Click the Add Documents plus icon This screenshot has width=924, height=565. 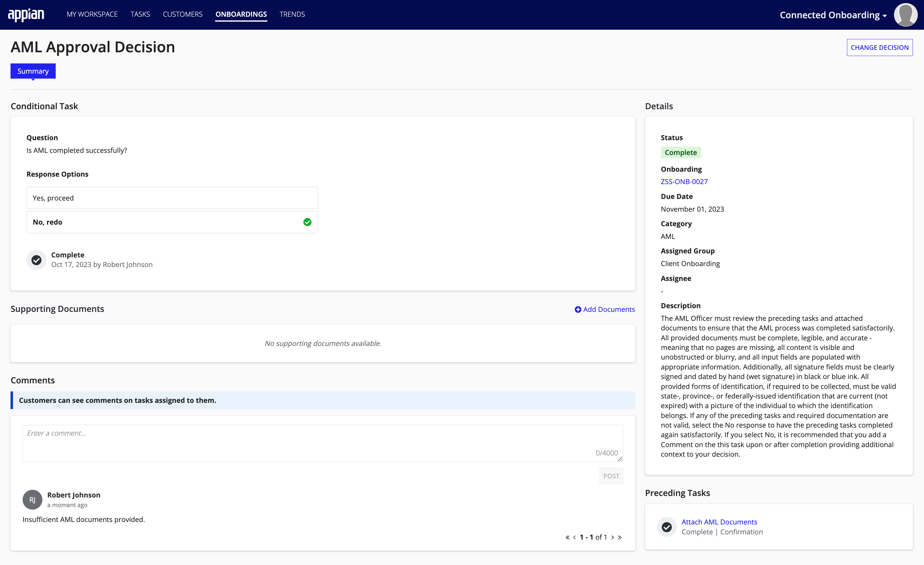coord(578,309)
